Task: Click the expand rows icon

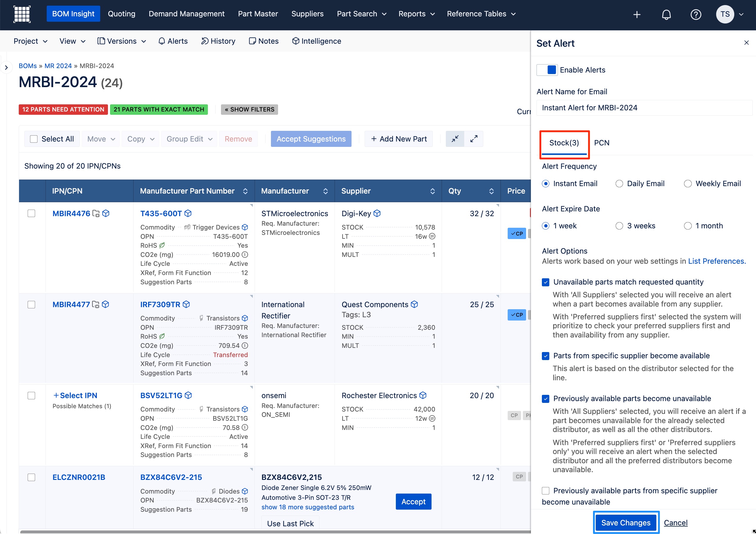Action: pos(473,139)
